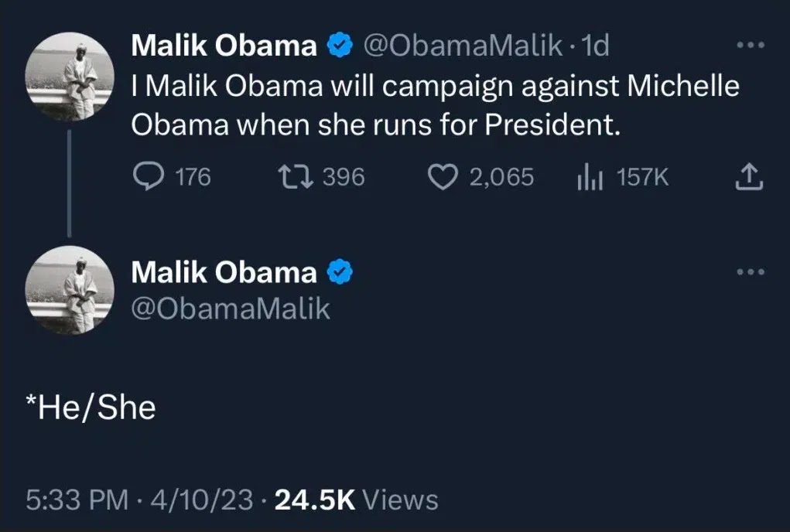
Task: Click the @ObamaMalik handle under the second name
Action: click(231, 309)
